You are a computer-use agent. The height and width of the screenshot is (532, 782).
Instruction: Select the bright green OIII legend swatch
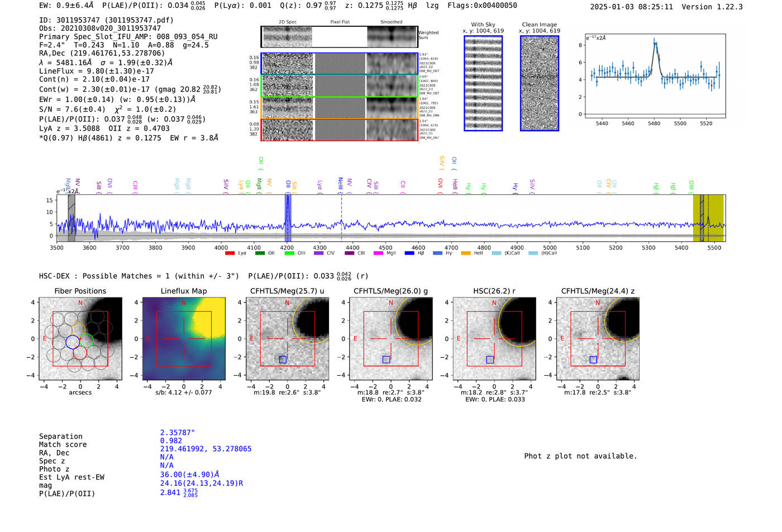click(x=289, y=253)
